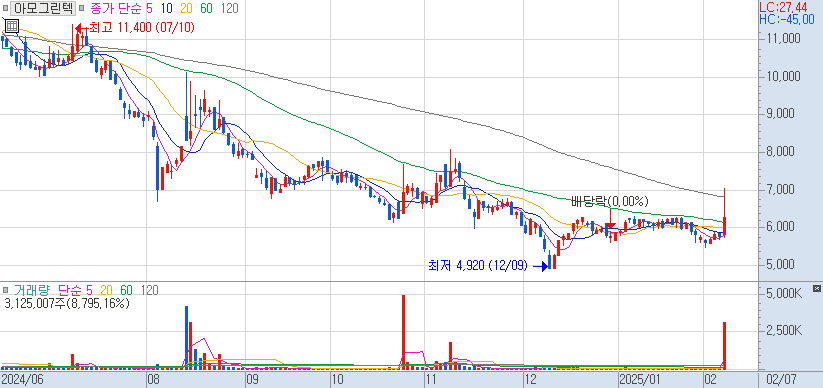Click the 배당락(0,00%) ex-dividend label
The width and height of the screenshot is (823, 388).
coord(610,201)
